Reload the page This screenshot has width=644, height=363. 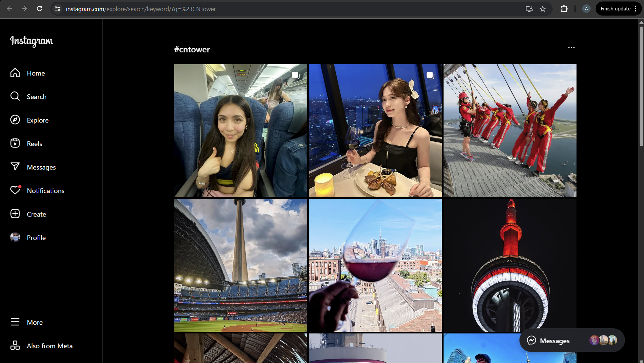[39, 9]
